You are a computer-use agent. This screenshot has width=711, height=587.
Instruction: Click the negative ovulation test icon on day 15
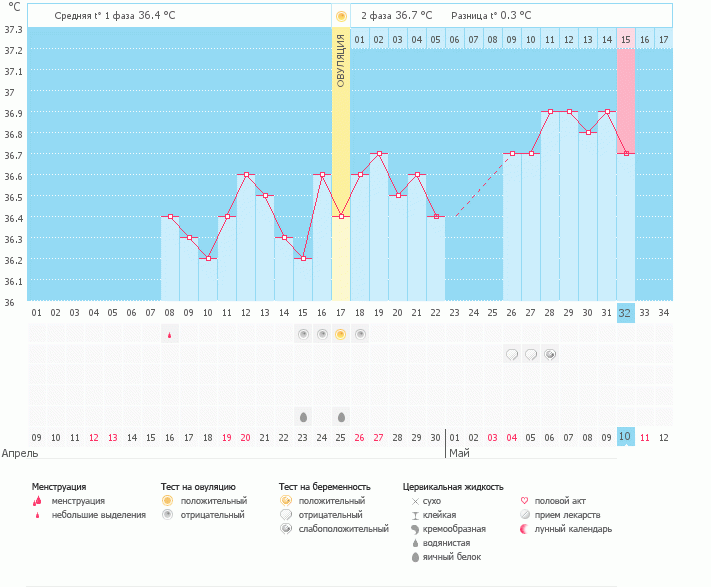tap(303, 335)
